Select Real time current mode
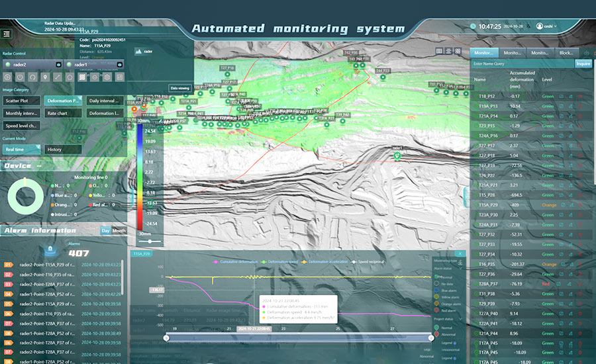This screenshot has height=364, width=596. 22,150
